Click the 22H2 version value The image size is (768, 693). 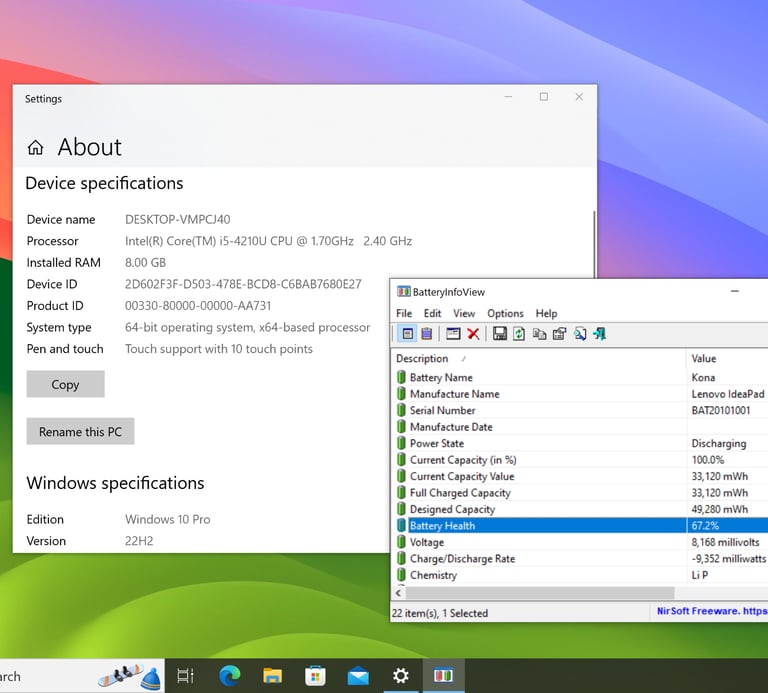click(139, 541)
